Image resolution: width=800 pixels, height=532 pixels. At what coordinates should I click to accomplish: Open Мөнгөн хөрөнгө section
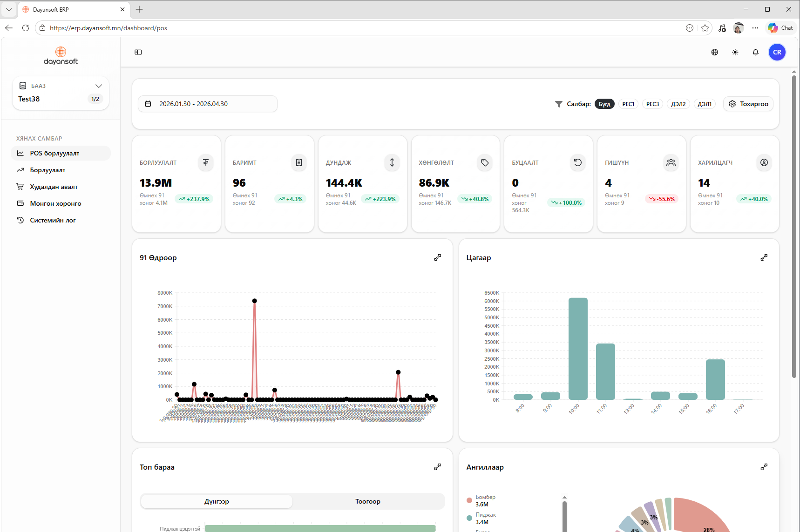61,203
